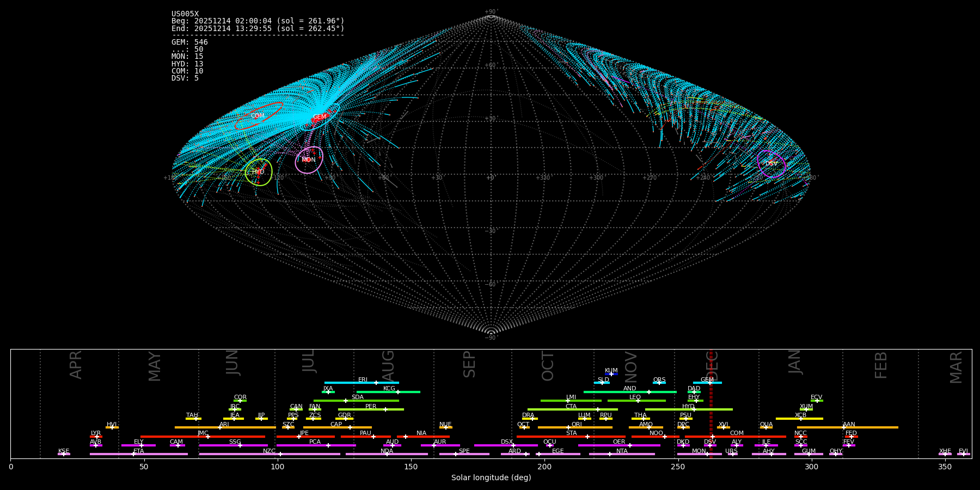
Task: Select the NIA red timeline bar
Action: coord(423,436)
